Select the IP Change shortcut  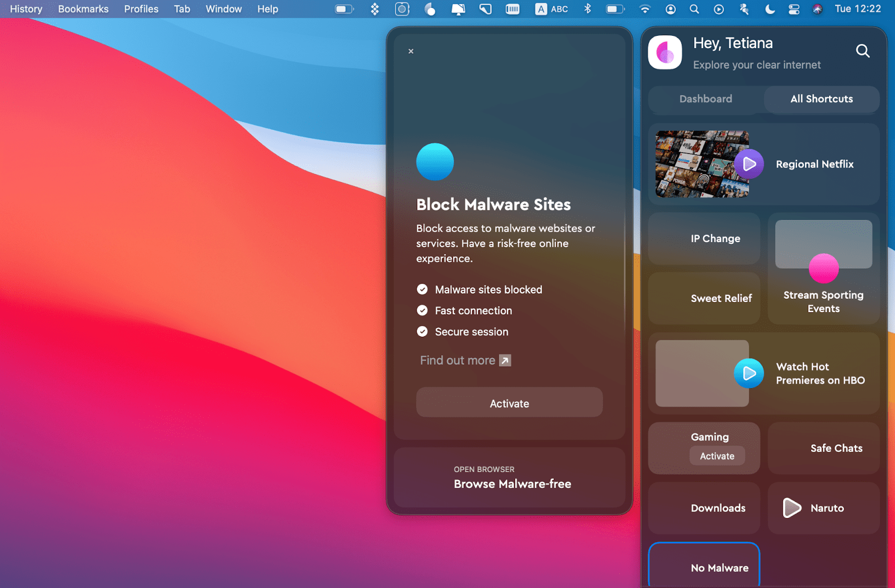coord(704,238)
